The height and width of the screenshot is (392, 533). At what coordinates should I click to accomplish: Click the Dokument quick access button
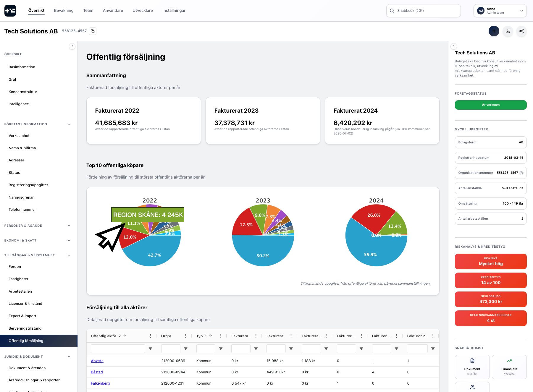coord(472,367)
